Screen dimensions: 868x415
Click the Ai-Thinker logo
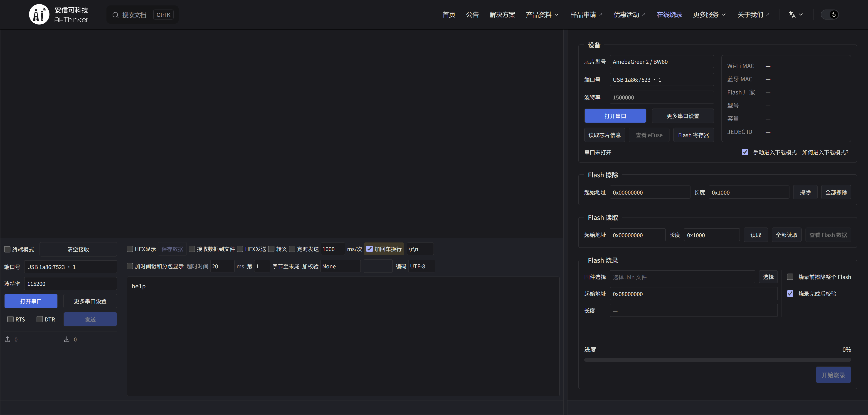point(59,15)
